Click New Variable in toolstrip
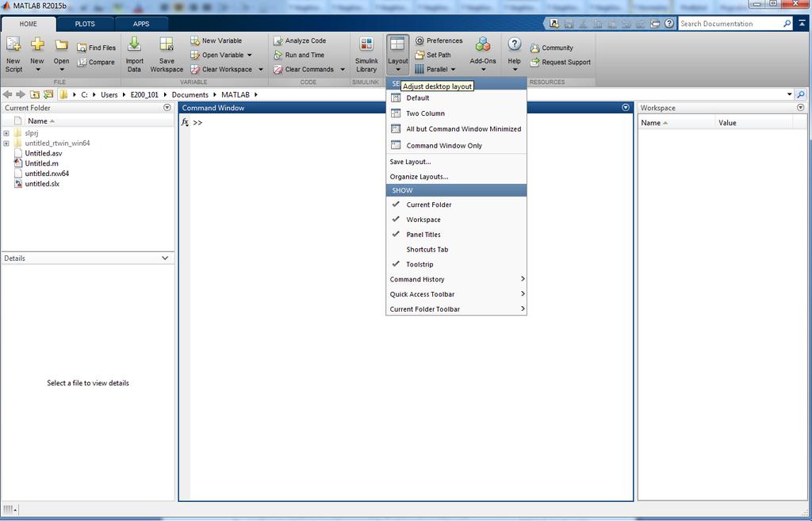The width and height of the screenshot is (812, 521). point(216,40)
